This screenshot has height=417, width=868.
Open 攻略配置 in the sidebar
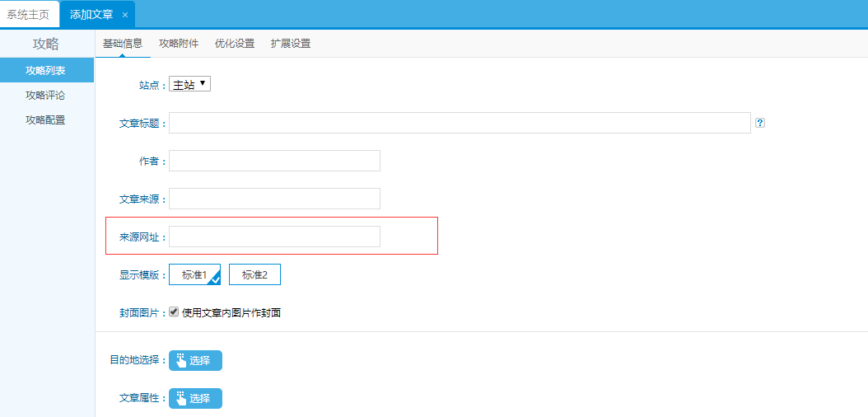(46, 120)
